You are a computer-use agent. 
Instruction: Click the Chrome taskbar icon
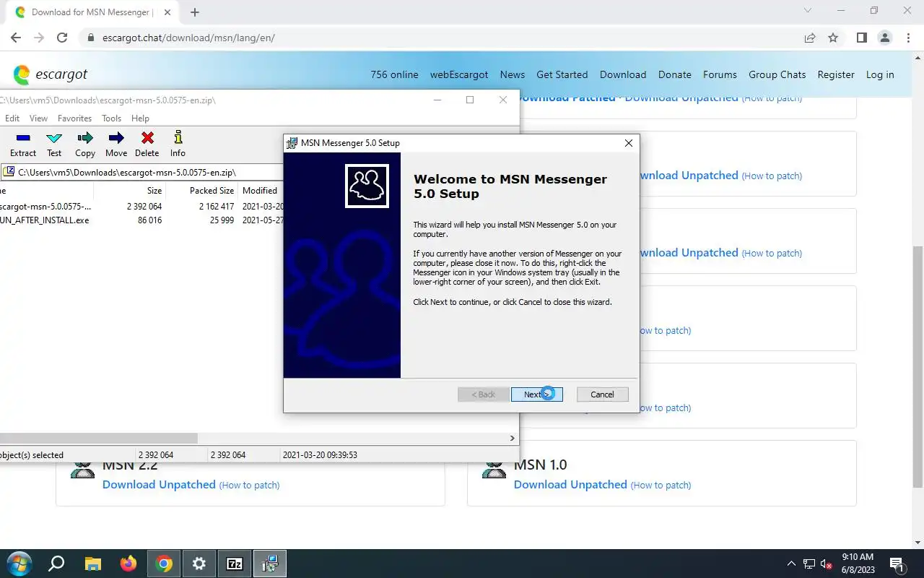click(164, 564)
